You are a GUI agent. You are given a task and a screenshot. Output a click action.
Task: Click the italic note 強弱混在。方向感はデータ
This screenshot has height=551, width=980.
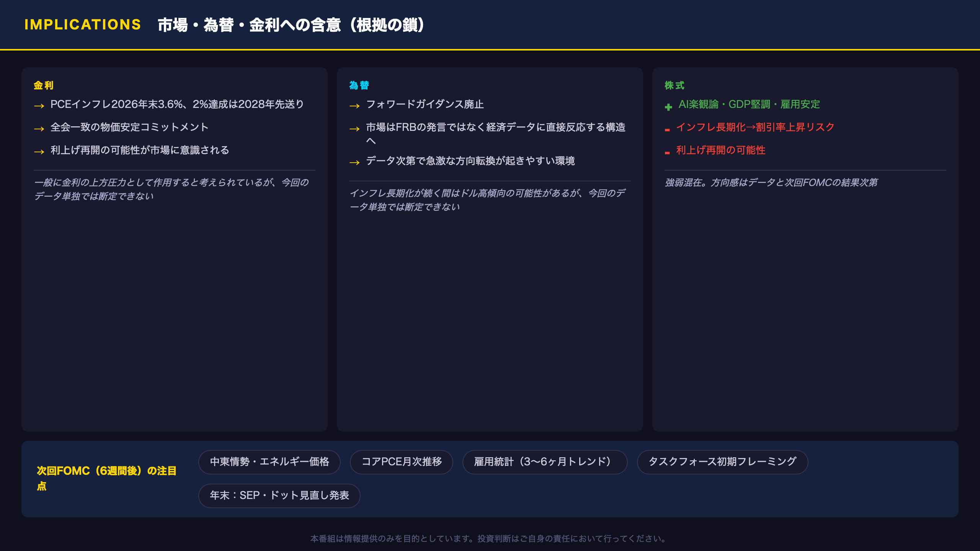771,183
